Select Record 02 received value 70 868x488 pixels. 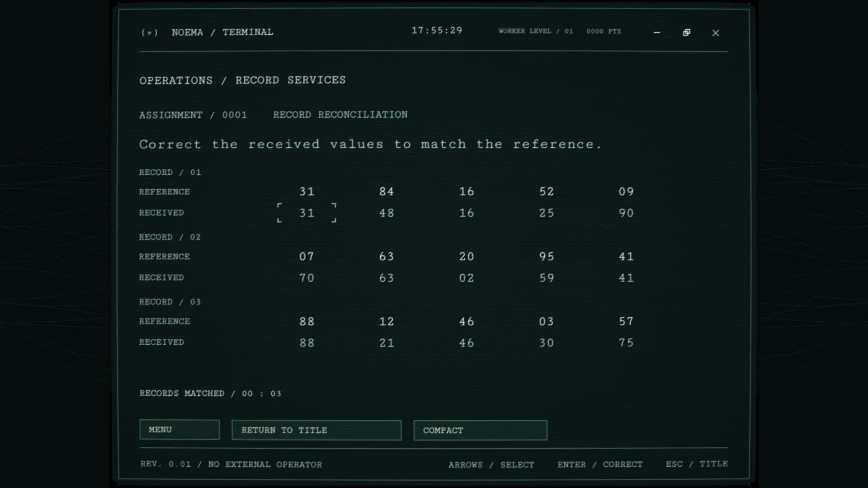pos(307,278)
